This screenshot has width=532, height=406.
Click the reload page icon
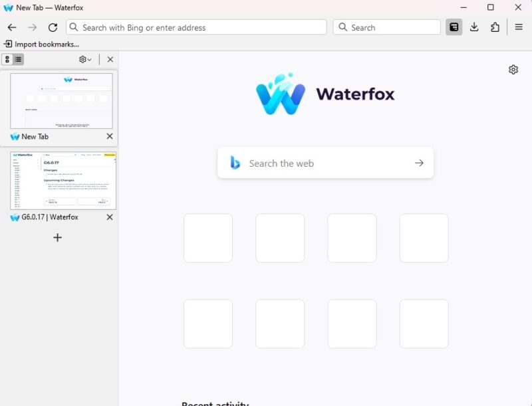click(53, 27)
